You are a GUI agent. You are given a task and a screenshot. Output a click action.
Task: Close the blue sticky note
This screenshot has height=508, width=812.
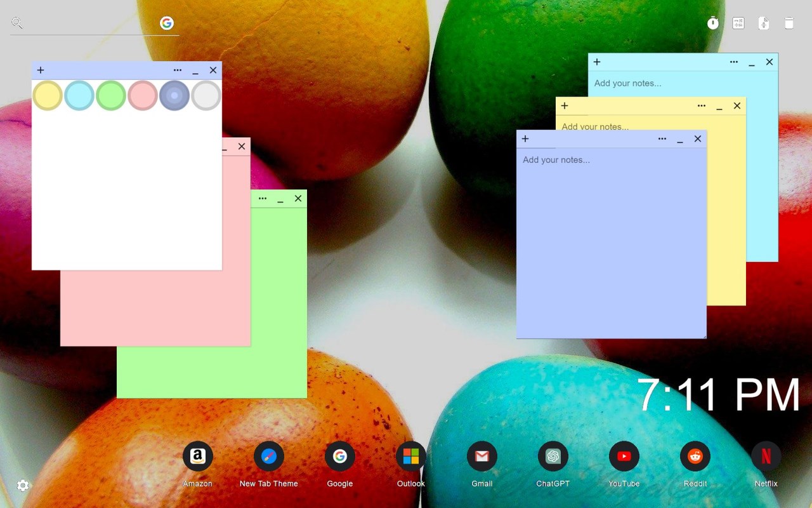pyautogui.click(x=698, y=139)
